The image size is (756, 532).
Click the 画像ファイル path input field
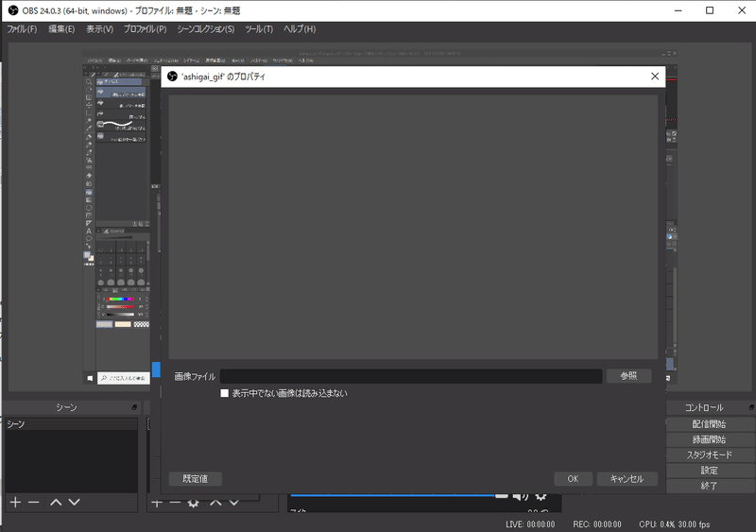tap(411, 376)
